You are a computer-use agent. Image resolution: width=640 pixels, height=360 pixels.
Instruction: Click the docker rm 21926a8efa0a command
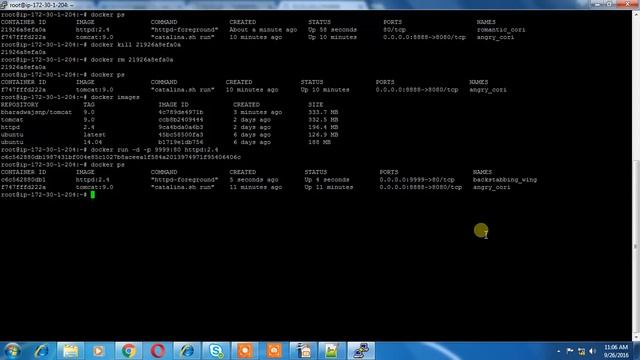(132, 60)
